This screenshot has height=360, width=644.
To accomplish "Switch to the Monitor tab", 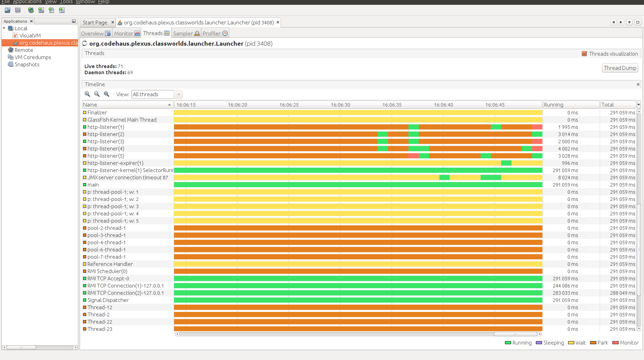I will (127, 33).
